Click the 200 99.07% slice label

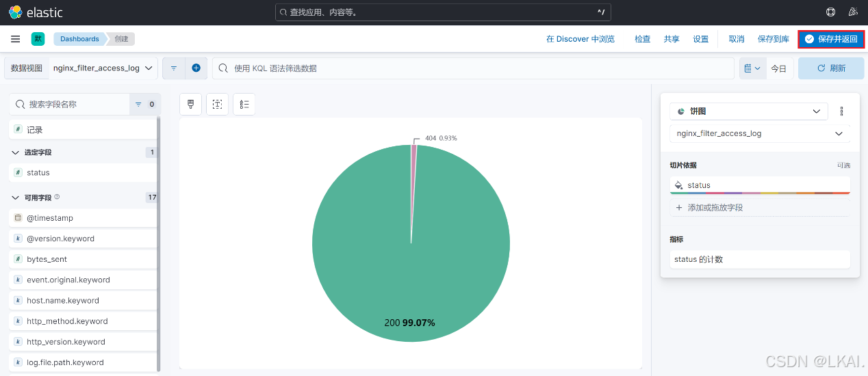click(409, 323)
